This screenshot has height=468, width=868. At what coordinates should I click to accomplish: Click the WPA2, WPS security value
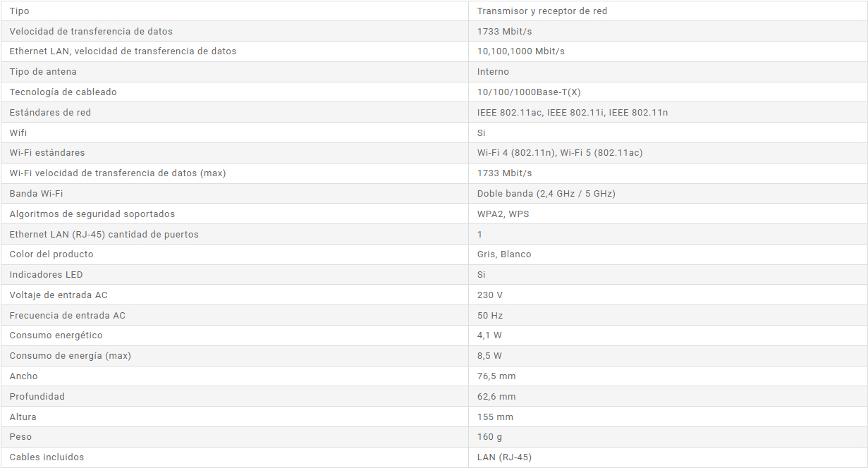click(503, 214)
